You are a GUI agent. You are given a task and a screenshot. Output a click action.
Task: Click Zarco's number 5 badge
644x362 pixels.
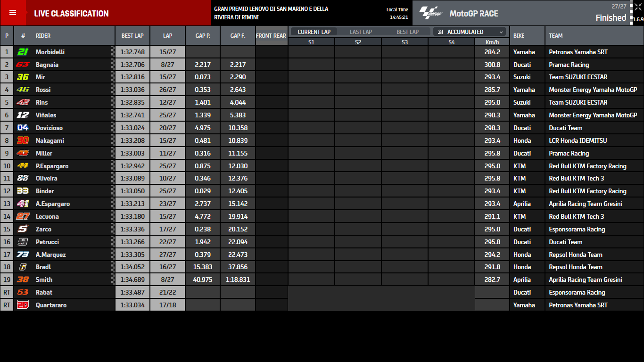[x=23, y=229]
